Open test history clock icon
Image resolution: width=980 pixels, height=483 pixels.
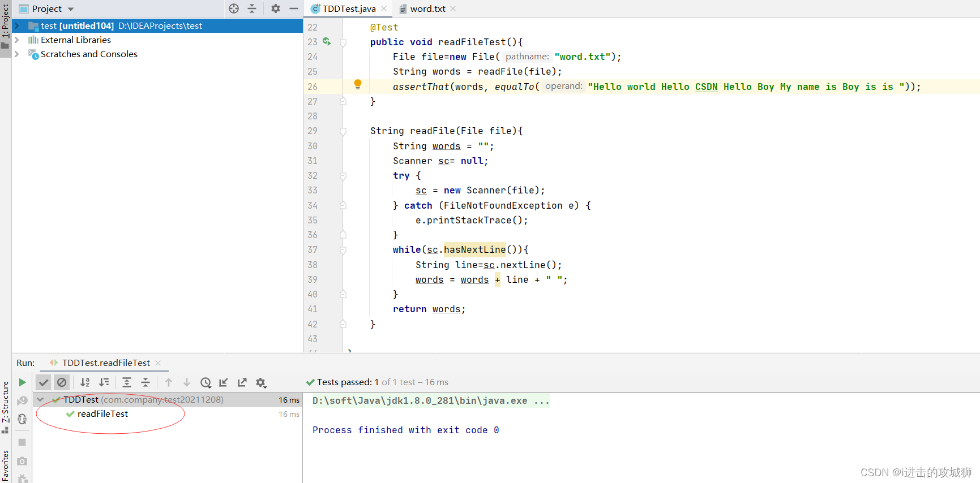pos(206,382)
